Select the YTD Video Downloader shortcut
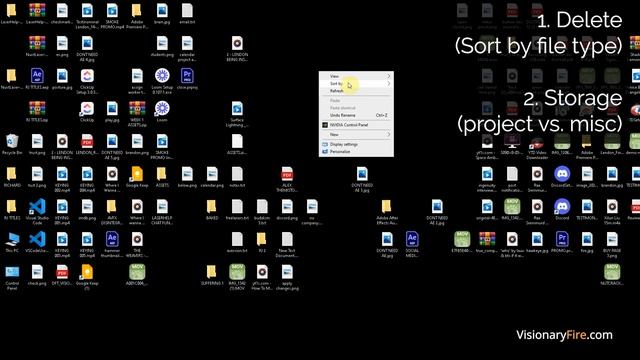 point(537,147)
